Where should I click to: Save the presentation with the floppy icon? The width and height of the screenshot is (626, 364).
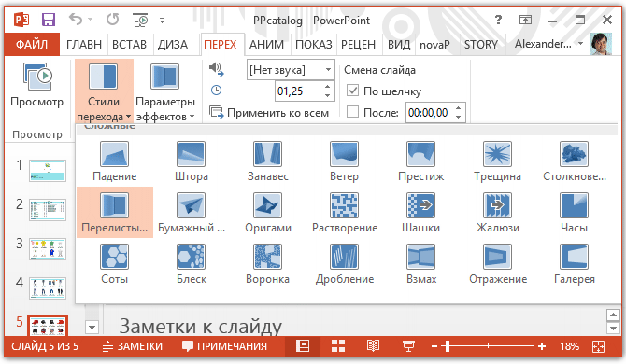pos(49,20)
